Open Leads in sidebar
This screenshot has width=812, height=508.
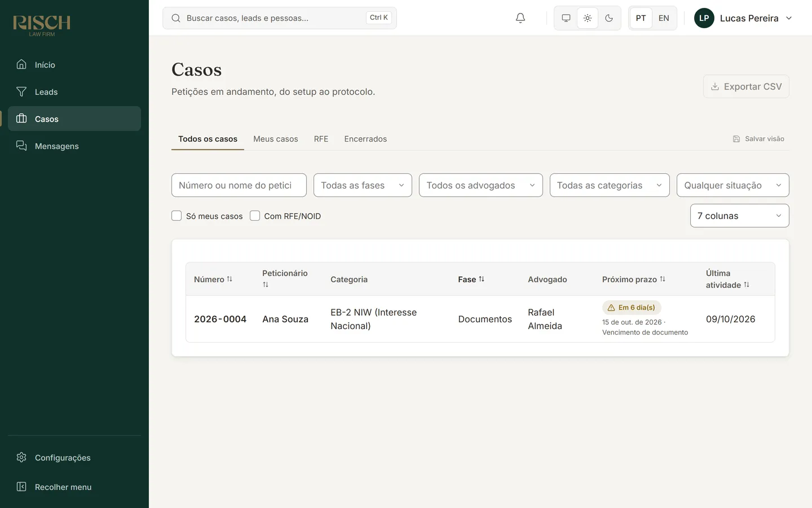pos(74,91)
